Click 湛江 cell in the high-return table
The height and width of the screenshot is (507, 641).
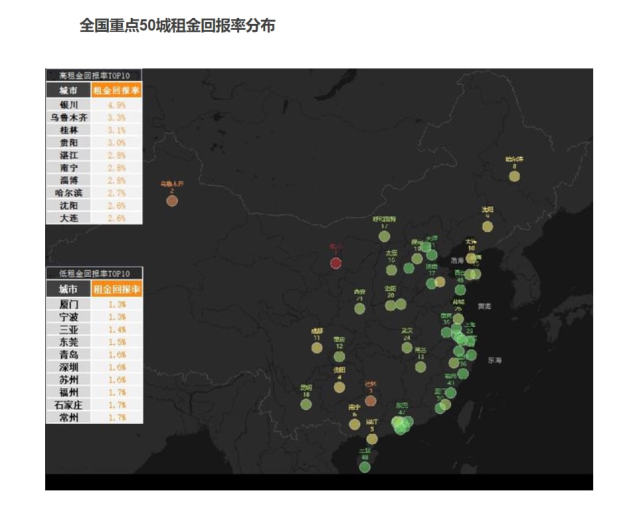pos(69,155)
